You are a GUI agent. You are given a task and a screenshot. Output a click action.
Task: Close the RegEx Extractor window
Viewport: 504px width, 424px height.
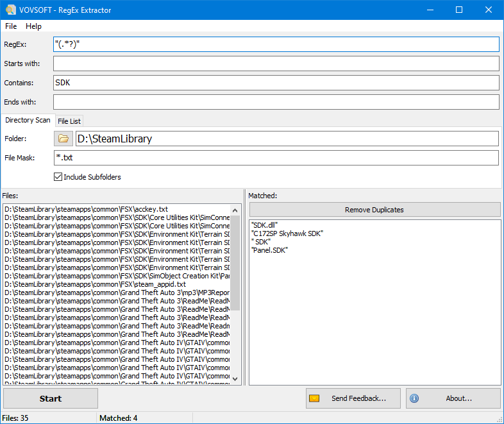click(489, 10)
